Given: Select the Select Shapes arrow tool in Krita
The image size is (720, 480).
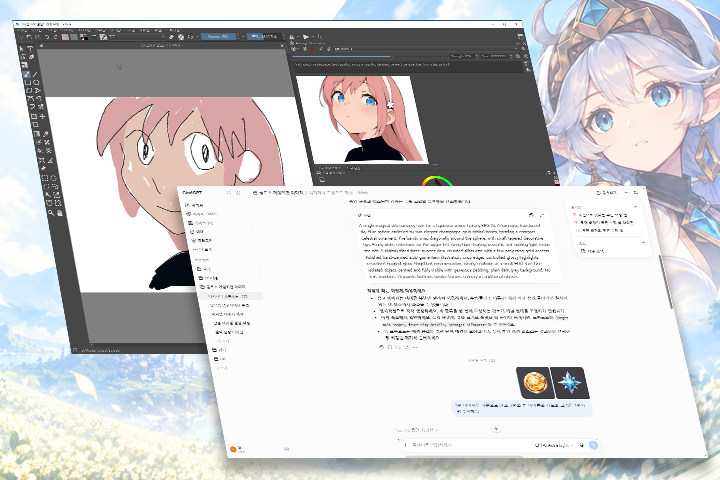Looking at the screenshot, I should 21,49.
